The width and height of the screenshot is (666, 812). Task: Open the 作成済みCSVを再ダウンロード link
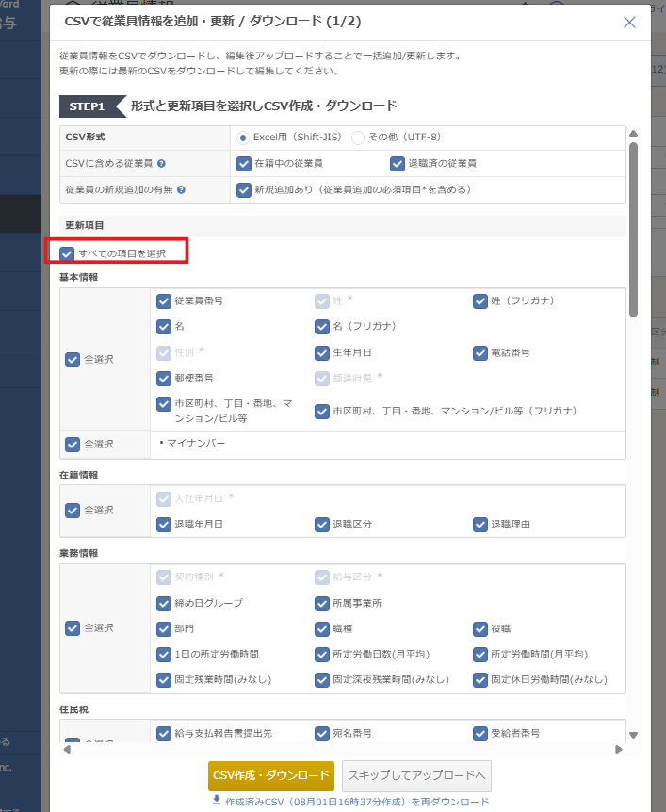357,801
